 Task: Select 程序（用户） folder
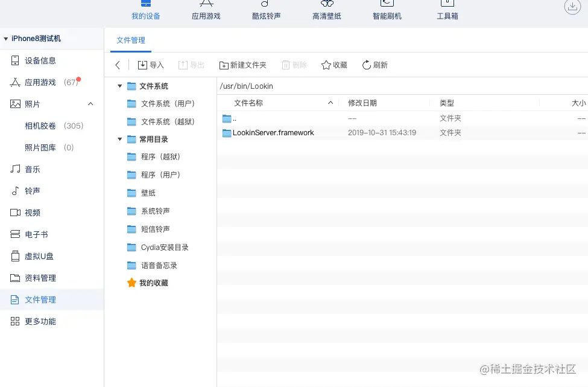[x=154, y=174]
